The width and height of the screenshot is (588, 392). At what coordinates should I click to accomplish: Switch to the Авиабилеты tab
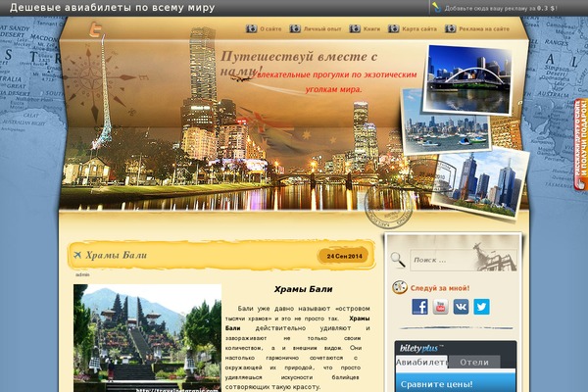point(421,362)
